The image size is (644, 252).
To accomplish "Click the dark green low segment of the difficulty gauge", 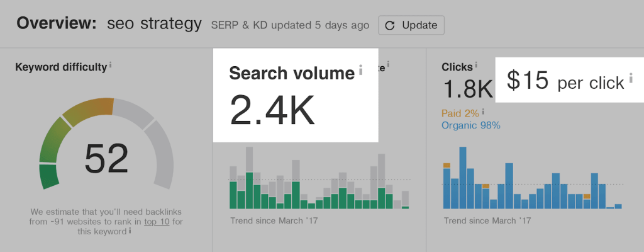I will (49, 176).
